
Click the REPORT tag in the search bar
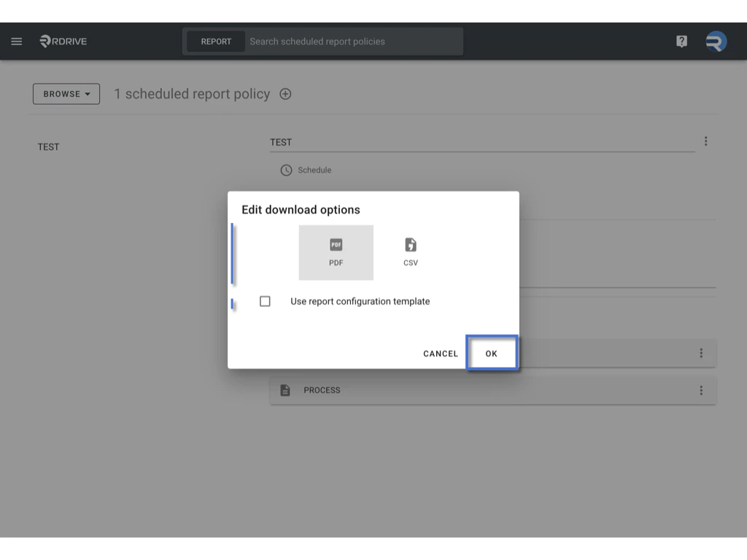click(216, 41)
